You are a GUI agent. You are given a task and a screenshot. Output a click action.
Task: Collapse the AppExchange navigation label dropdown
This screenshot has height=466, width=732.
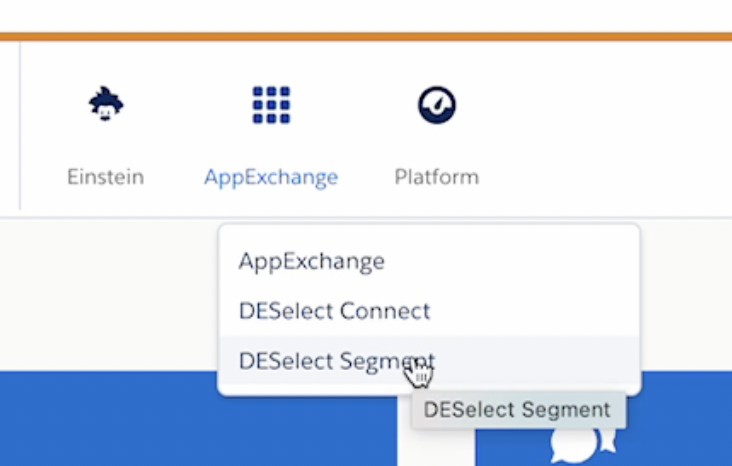click(x=271, y=177)
